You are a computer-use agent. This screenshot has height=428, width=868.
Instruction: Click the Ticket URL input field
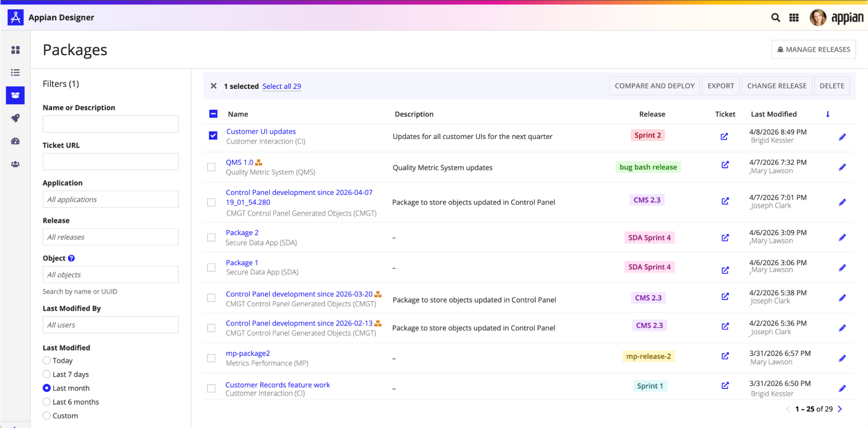point(111,161)
